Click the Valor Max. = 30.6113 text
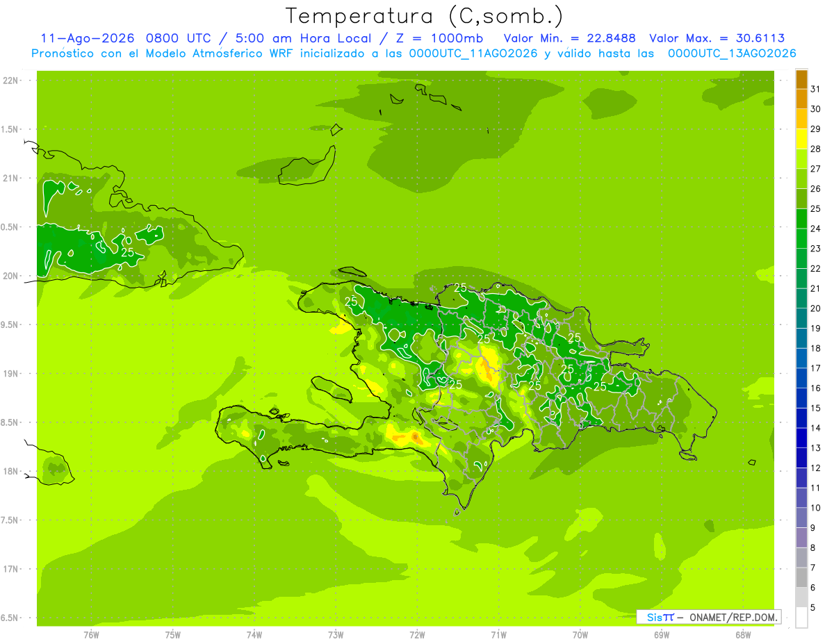 pyautogui.click(x=717, y=38)
